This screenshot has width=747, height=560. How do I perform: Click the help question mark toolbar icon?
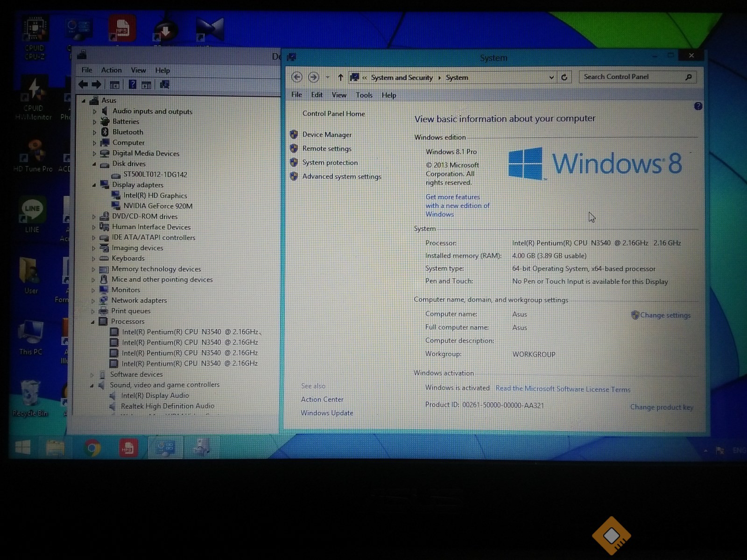133,84
